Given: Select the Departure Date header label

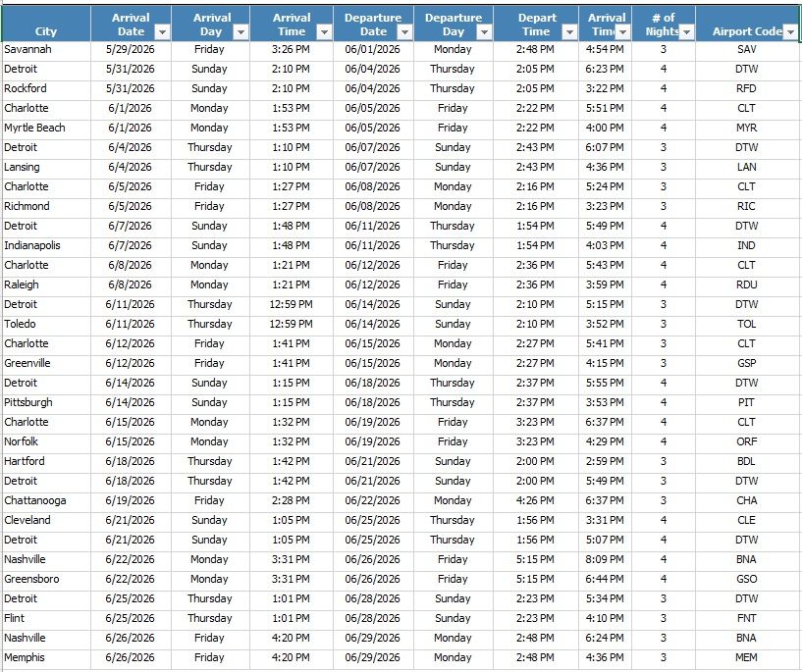Looking at the screenshot, I should pos(373,25).
